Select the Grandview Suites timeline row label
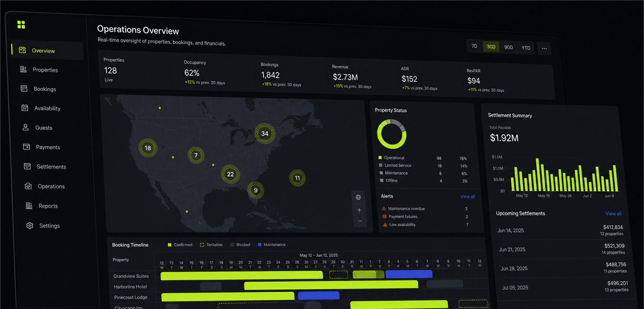The height and width of the screenshot is (309, 644). click(x=131, y=276)
